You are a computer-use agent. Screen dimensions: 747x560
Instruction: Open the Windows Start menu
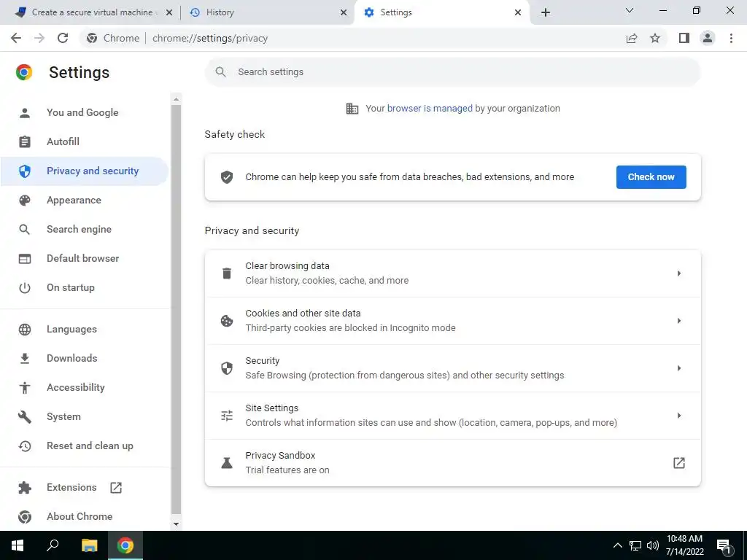[18, 545]
